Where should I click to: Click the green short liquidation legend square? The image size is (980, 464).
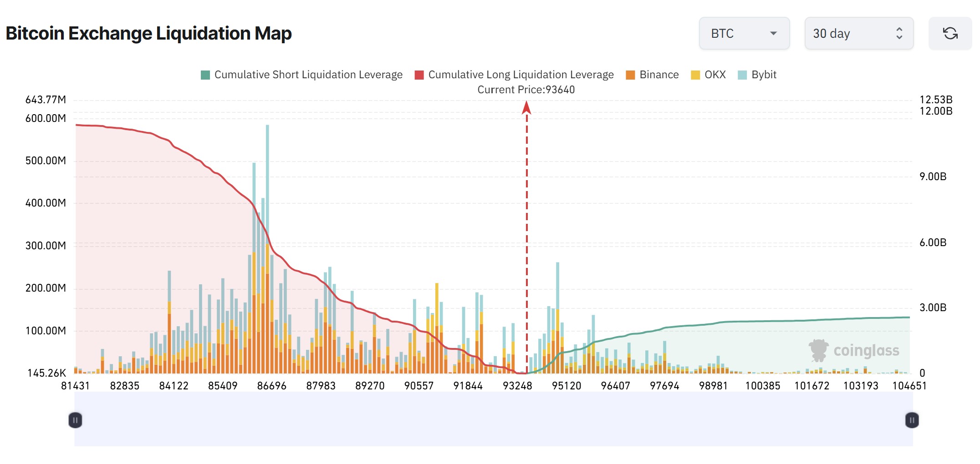(x=205, y=74)
